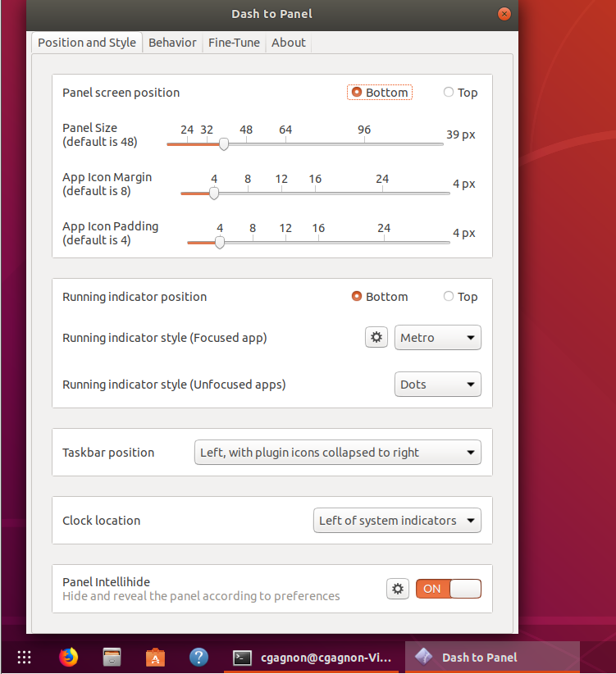Open Help from the taskbar

click(x=198, y=658)
